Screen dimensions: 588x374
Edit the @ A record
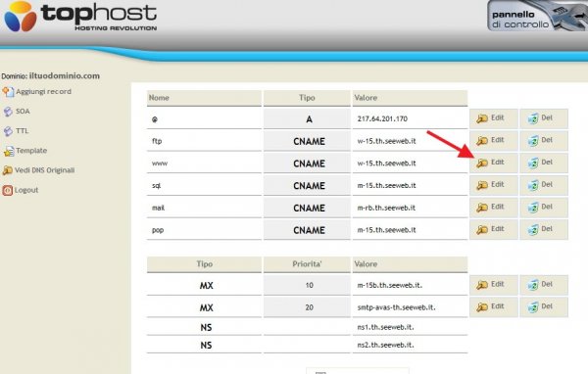[494, 118]
